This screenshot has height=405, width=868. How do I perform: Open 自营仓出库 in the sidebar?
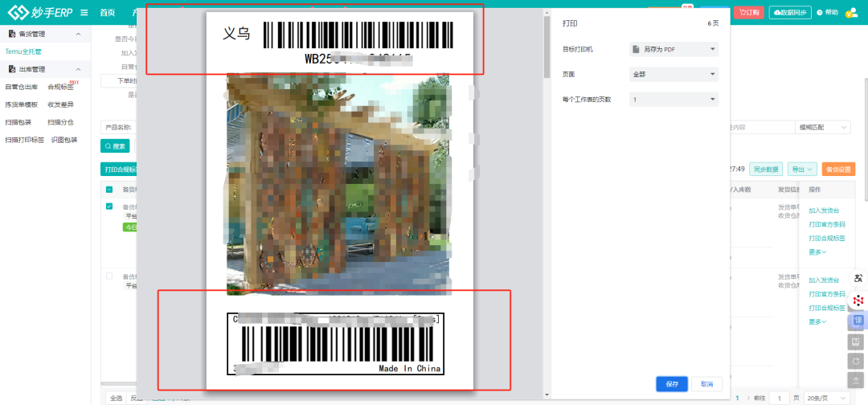21,87
